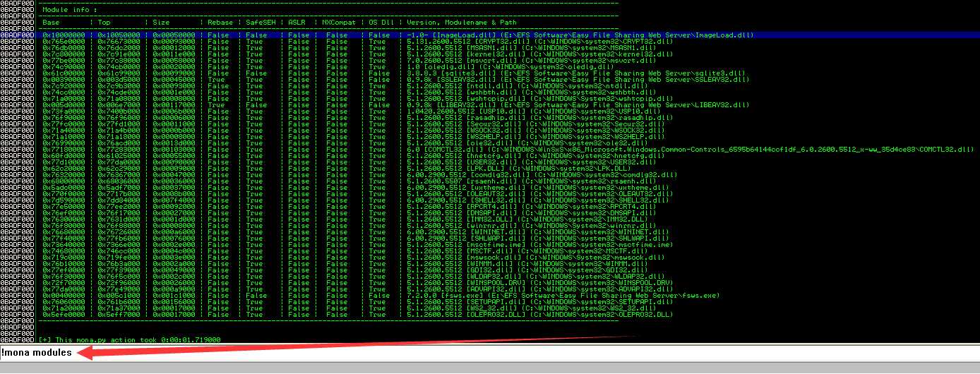Select the msctfime.ime module row
Screen dimensions: 980x374
point(490,245)
